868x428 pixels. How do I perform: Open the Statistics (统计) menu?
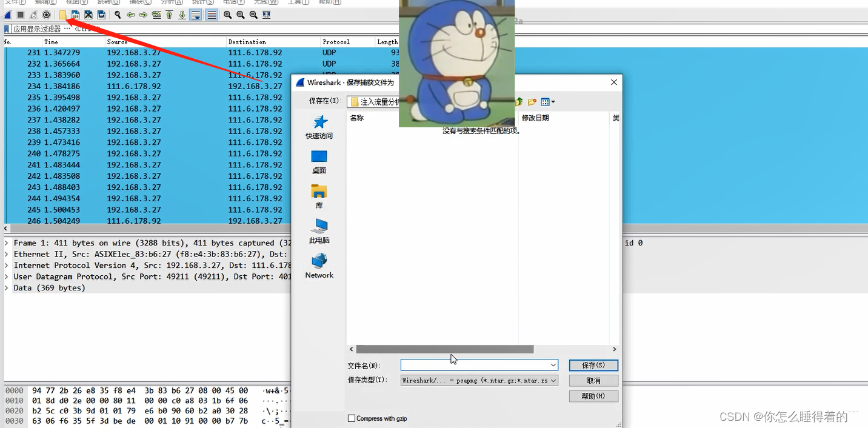pyautogui.click(x=203, y=2)
